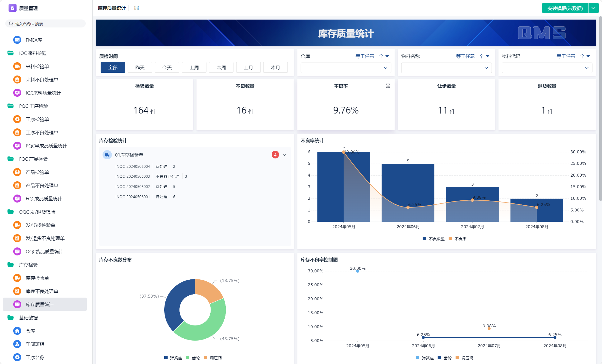Image resolution: width=602 pixels, height=364 pixels.
Task: Click the 质量管理 app logo icon
Action: click(x=12, y=8)
